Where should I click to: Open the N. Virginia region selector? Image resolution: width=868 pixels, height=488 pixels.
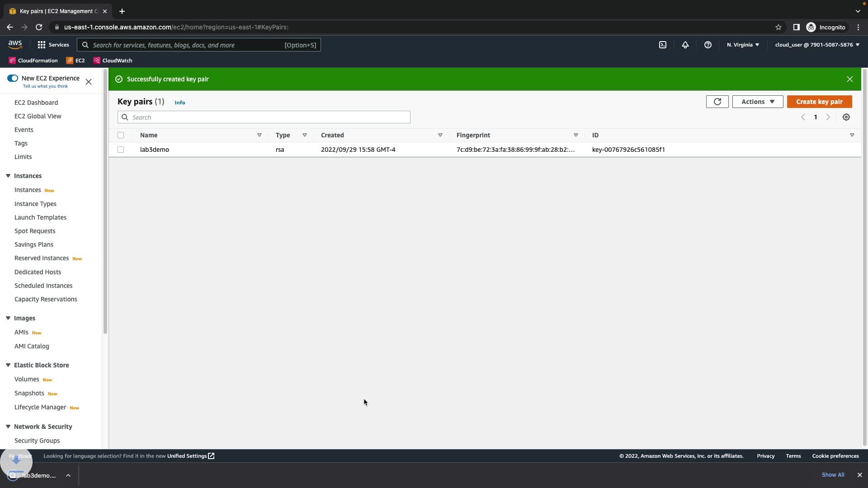tap(742, 45)
